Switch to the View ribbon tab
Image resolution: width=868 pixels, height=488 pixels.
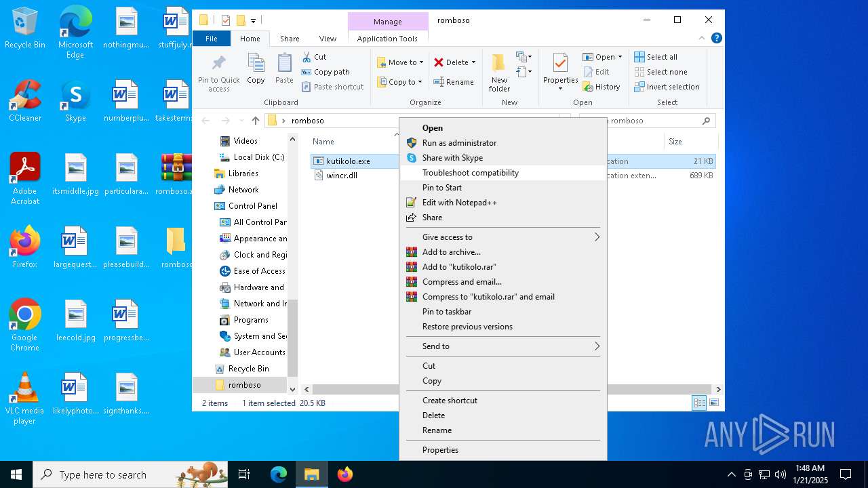coord(328,39)
